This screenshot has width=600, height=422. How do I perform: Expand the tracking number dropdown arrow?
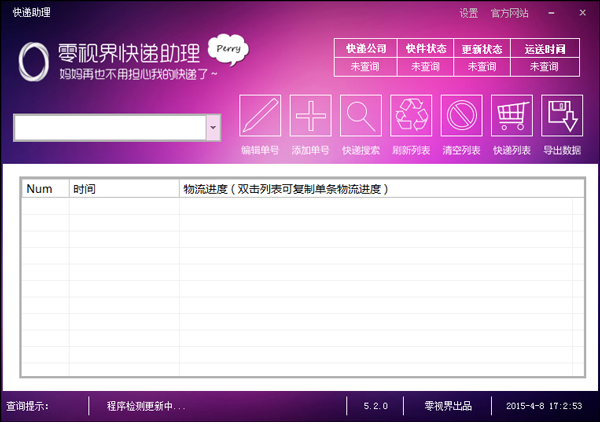click(213, 127)
